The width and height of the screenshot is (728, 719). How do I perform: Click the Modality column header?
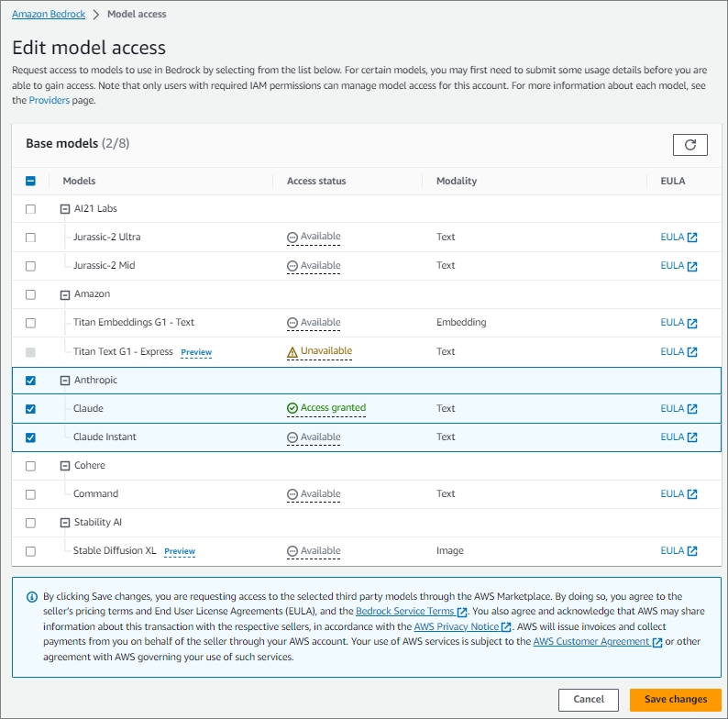pyautogui.click(x=457, y=182)
